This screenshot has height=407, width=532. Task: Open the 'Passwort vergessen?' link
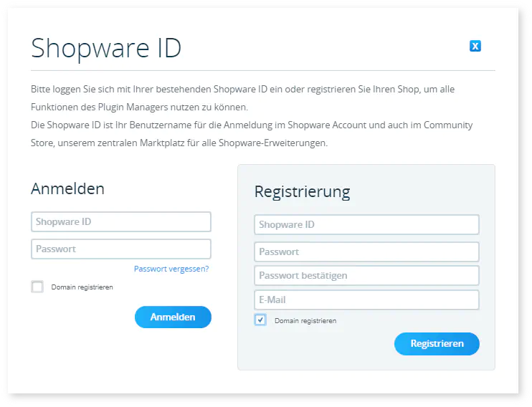click(171, 269)
